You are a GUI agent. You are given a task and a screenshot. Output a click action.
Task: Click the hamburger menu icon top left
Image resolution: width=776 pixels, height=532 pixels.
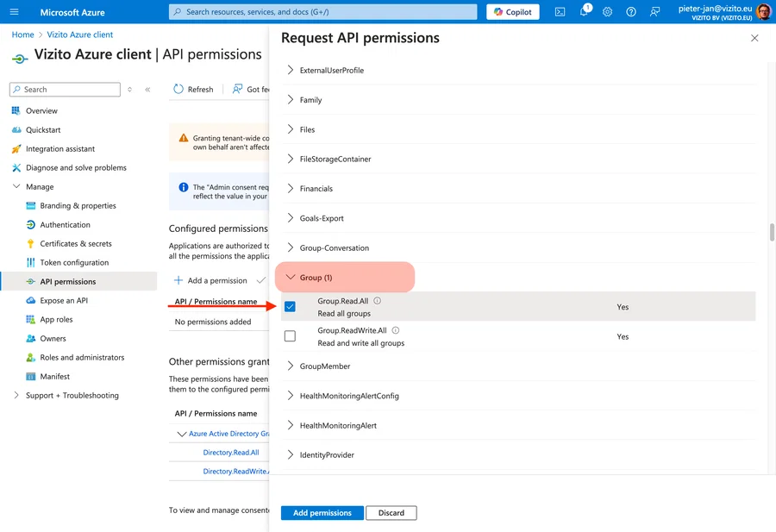point(14,11)
